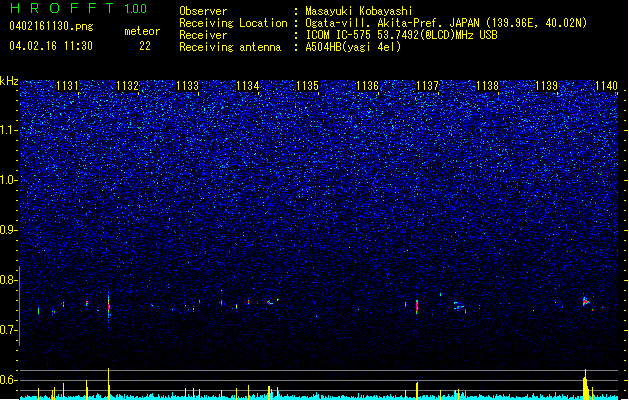Select the A504HB(yagi 4el) antenna text
The width and height of the screenshot is (629, 400).
click(353, 47)
